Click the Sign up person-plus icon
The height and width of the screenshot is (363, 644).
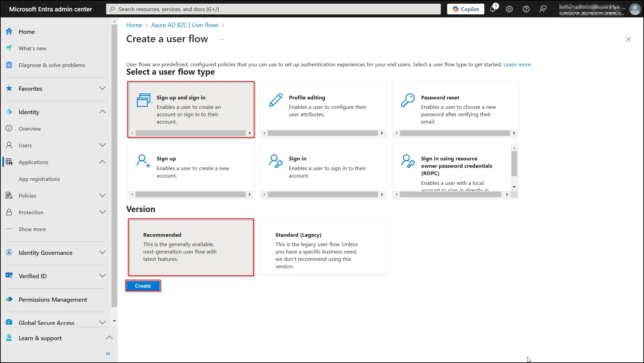point(144,161)
